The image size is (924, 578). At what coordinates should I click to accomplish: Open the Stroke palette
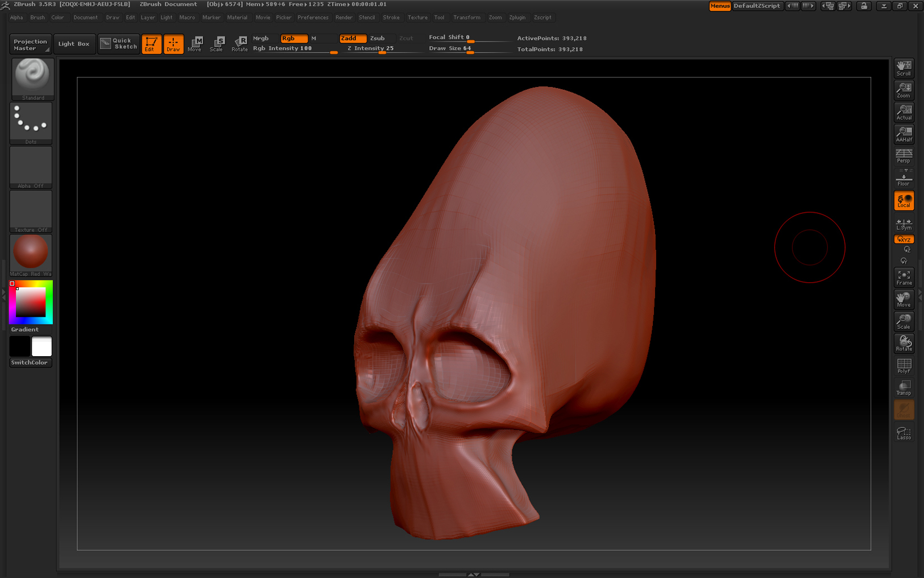(x=391, y=17)
